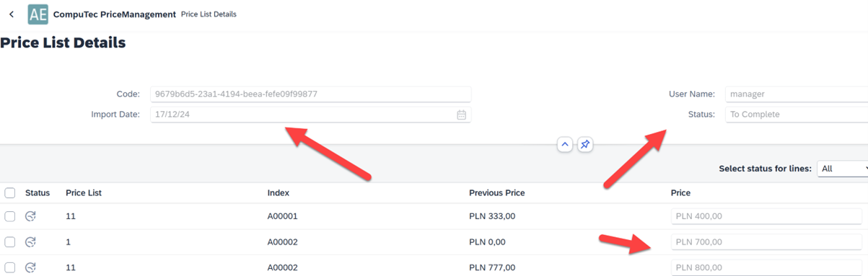This screenshot has width=868, height=276.
Task: Open the Import Date calendar picker
Action: click(x=461, y=115)
